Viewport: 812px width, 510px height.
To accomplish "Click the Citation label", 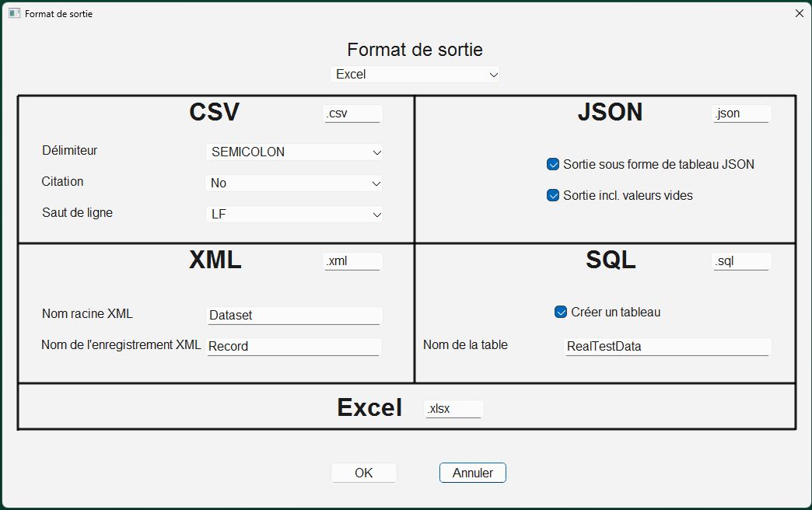I will pos(63,182).
